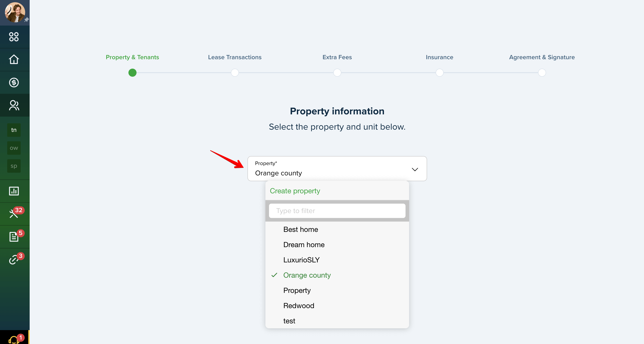Click the Property & Tenants step label
Viewport: 644px width, 344px height.
tap(132, 57)
